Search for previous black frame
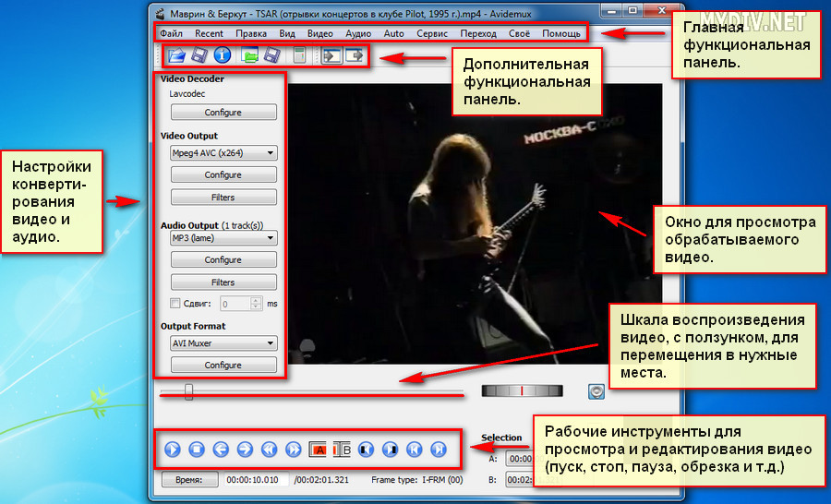Image resolution: width=831 pixels, height=504 pixels. (366, 450)
